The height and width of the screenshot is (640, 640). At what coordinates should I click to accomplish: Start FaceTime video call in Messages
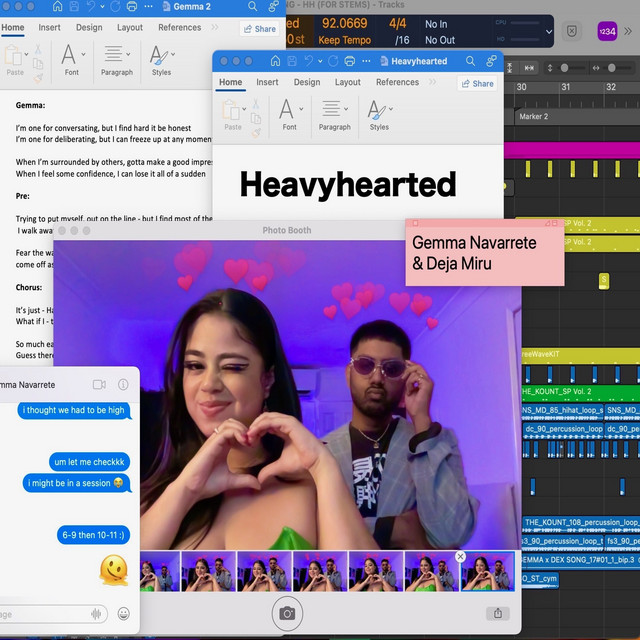tap(99, 384)
